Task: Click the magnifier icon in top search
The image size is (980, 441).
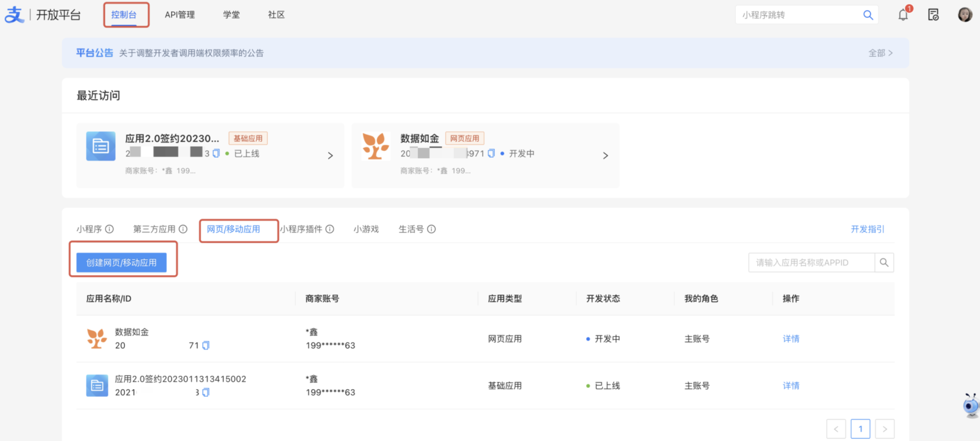Action: pyautogui.click(x=868, y=15)
